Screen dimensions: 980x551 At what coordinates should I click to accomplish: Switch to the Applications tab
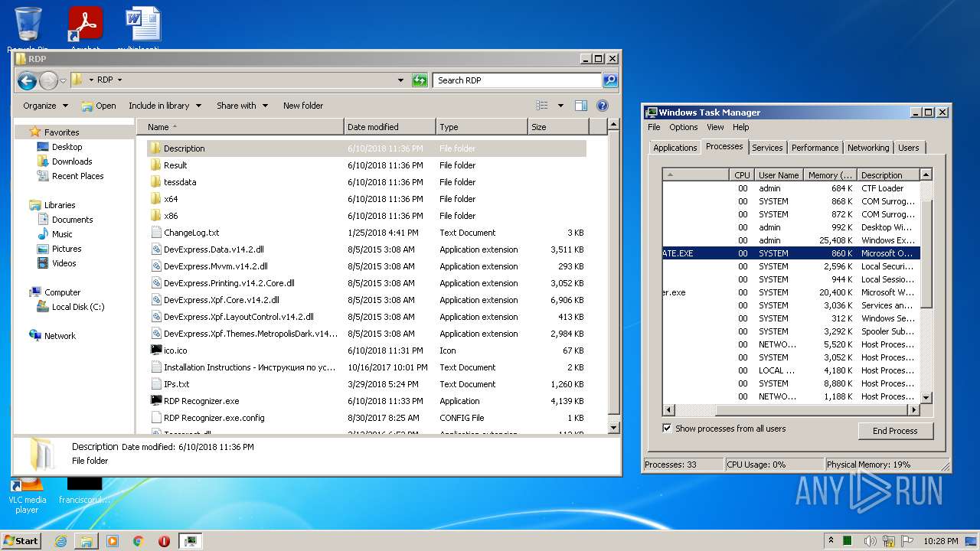tap(675, 148)
